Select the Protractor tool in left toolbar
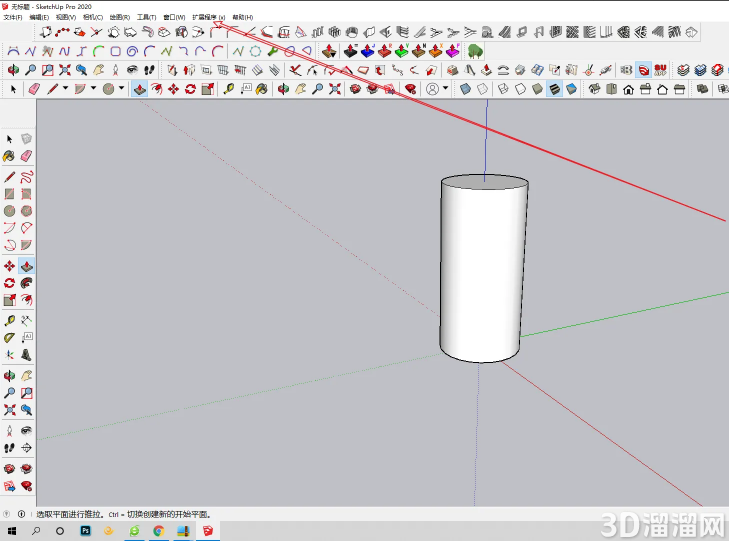 (9, 338)
